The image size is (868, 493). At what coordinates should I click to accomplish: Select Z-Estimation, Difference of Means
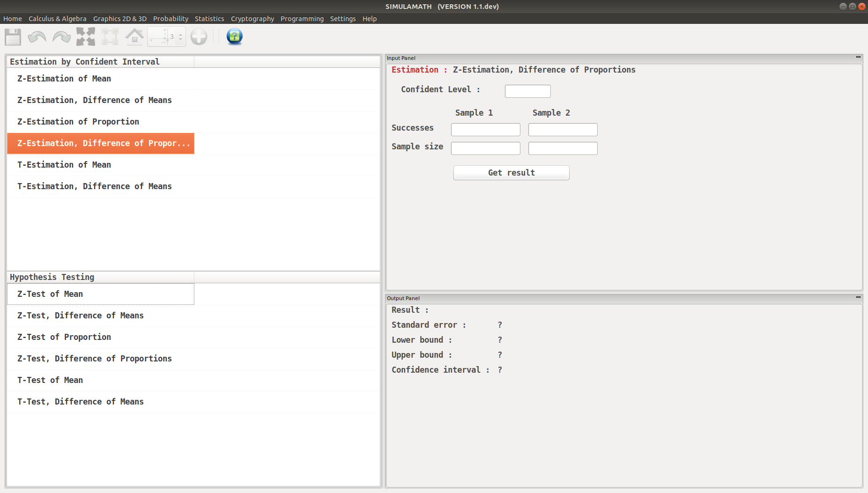click(101, 100)
